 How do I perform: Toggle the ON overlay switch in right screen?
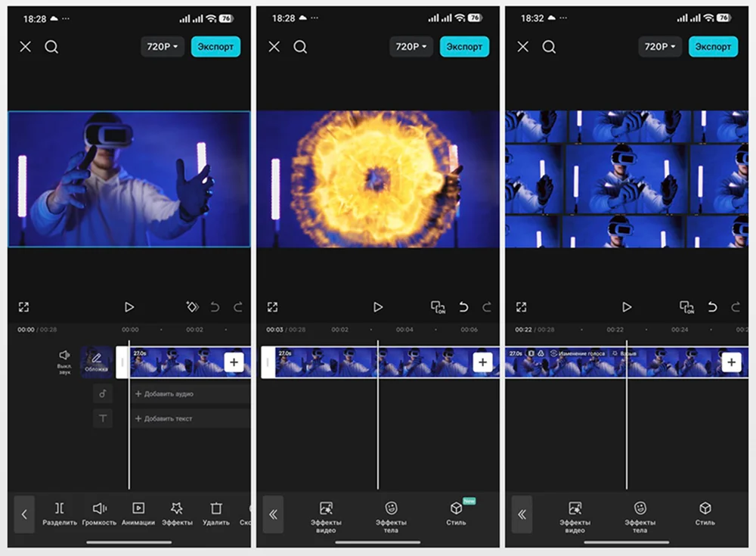pos(686,307)
